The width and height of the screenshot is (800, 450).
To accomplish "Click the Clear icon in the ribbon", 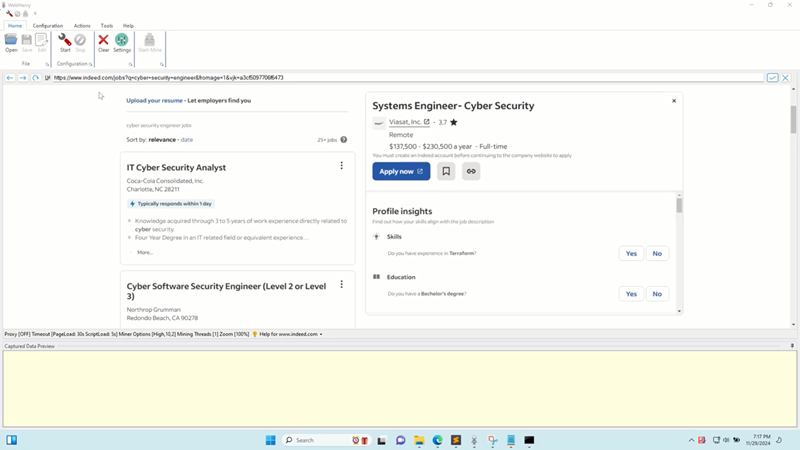I will pos(103,42).
